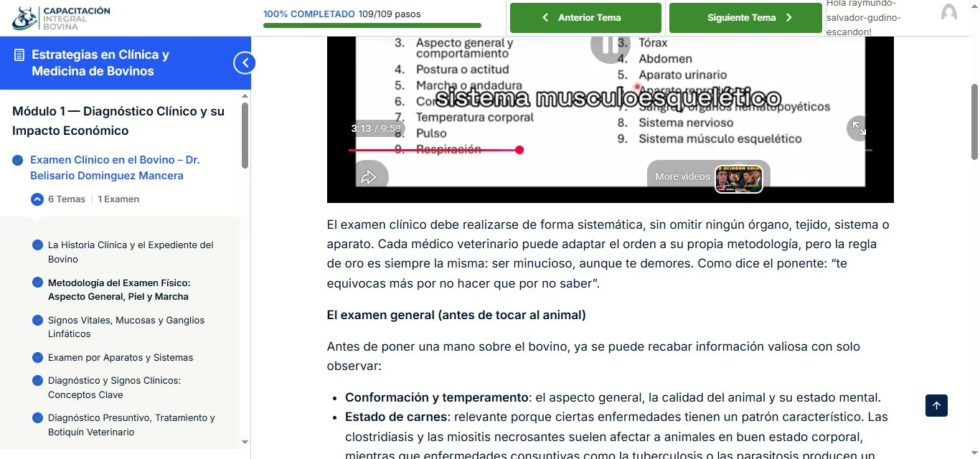
Task: Open topic La Historia Clínica y el Expediente
Action: click(x=131, y=252)
